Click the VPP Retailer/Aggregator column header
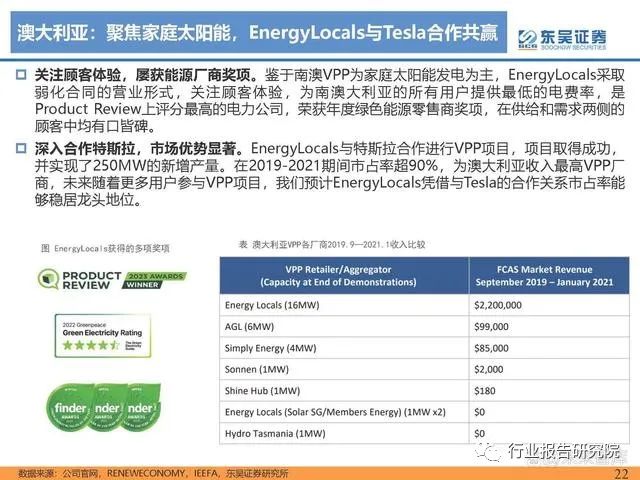640x480 pixels. [x=344, y=276]
